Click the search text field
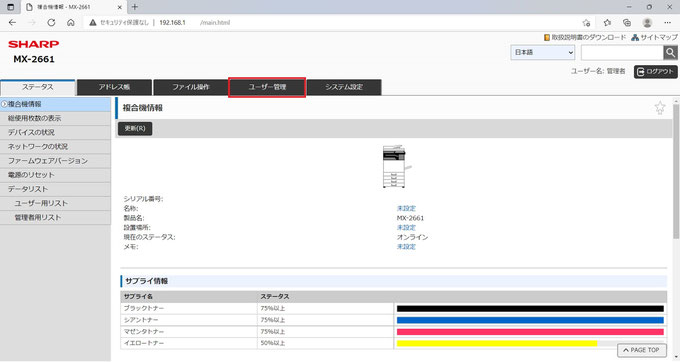The height and width of the screenshot is (362, 680). coord(622,52)
